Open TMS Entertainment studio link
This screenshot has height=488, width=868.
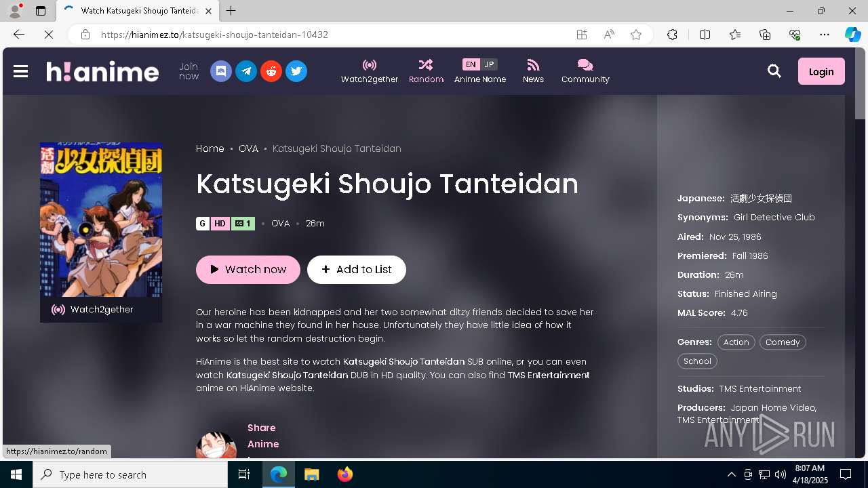click(x=760, y=388)
